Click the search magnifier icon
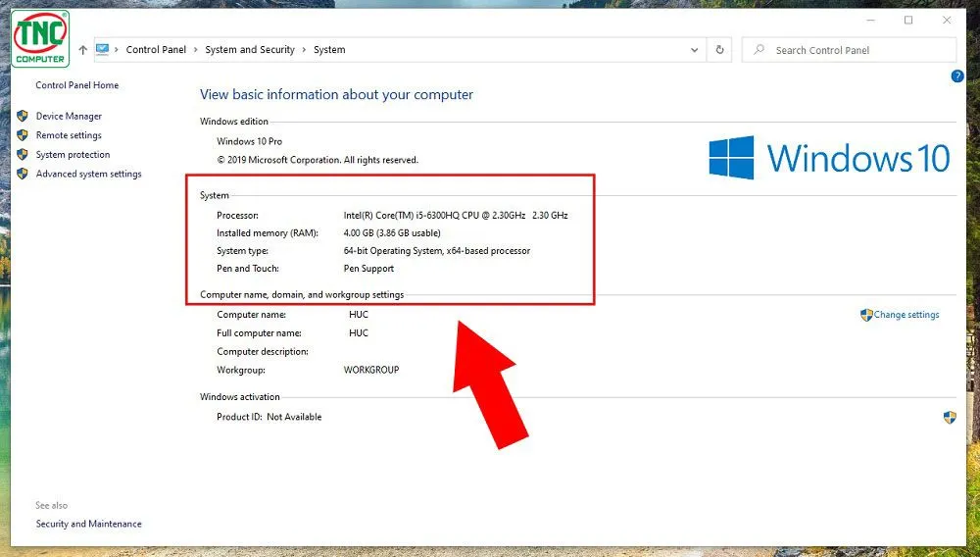Viewport: 980px width, 557px height. click(x=759, y=50)
